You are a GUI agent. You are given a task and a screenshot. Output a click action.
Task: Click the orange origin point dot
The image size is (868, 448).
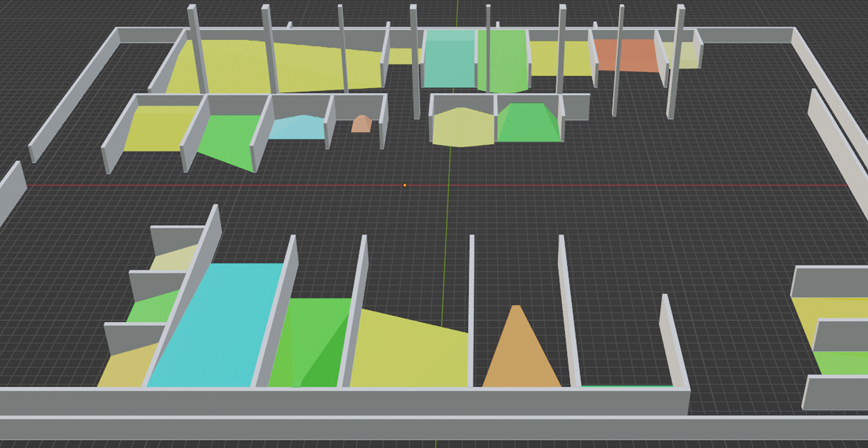click(405, 185)
